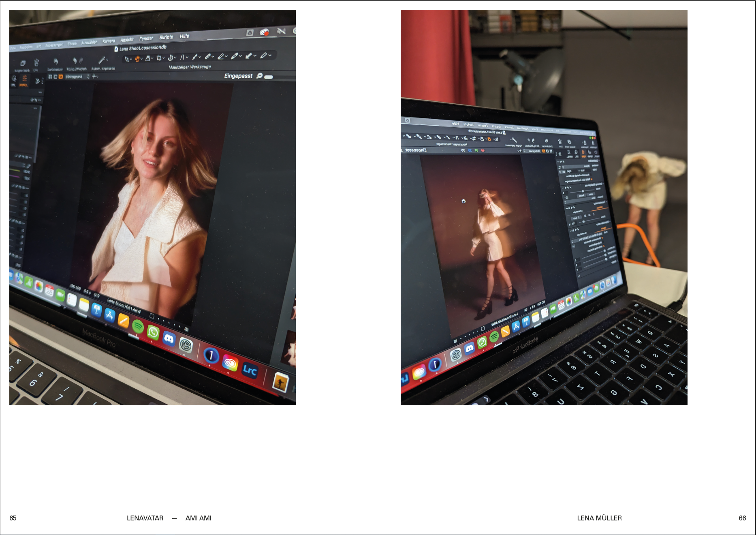Open Capture One icon in the left dock
This screenshot has height=535, width=756.
[211, 355]
